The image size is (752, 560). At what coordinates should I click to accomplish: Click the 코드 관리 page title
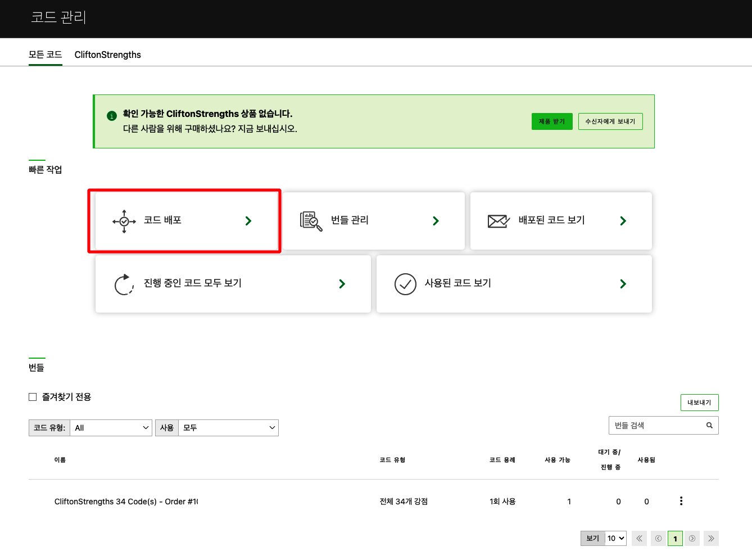click(x=58, y=17)
